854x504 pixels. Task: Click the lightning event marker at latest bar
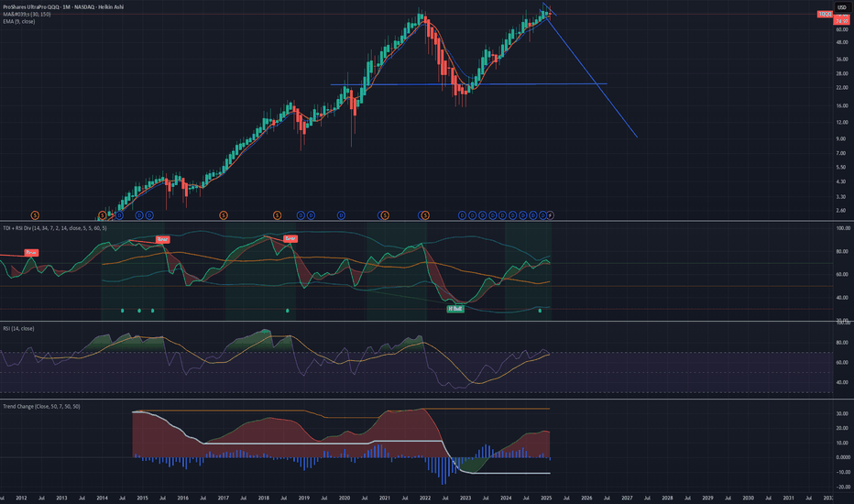[x=550, y=215]
